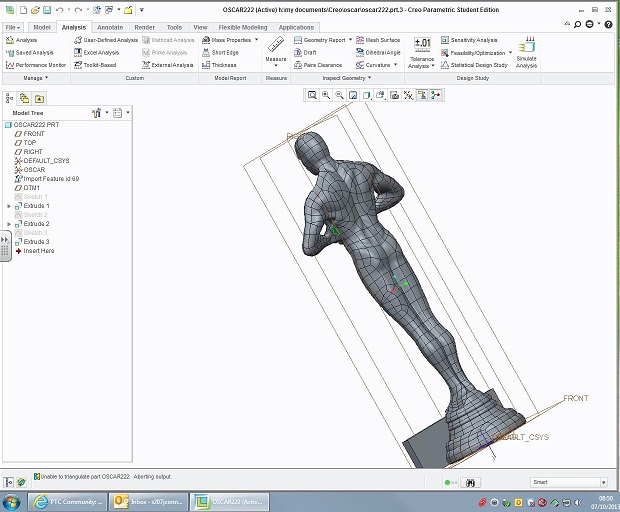Select OSCAR coordinate system in tree

[30, 170]
